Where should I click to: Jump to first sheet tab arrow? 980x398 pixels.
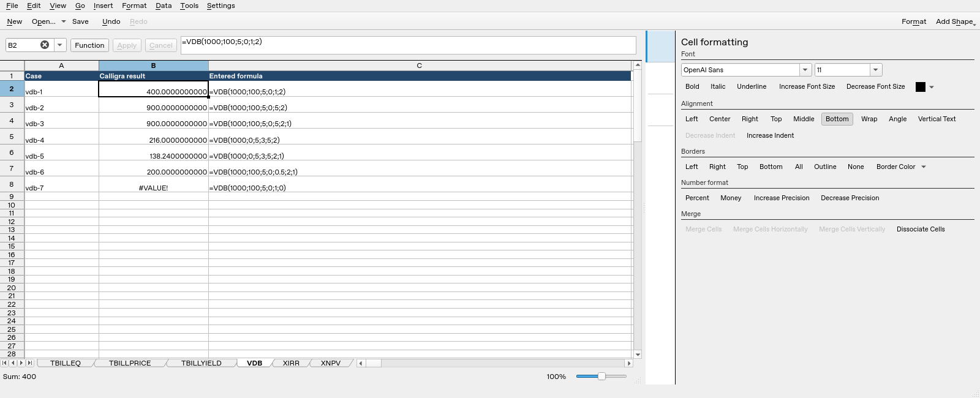pos(5,363)
